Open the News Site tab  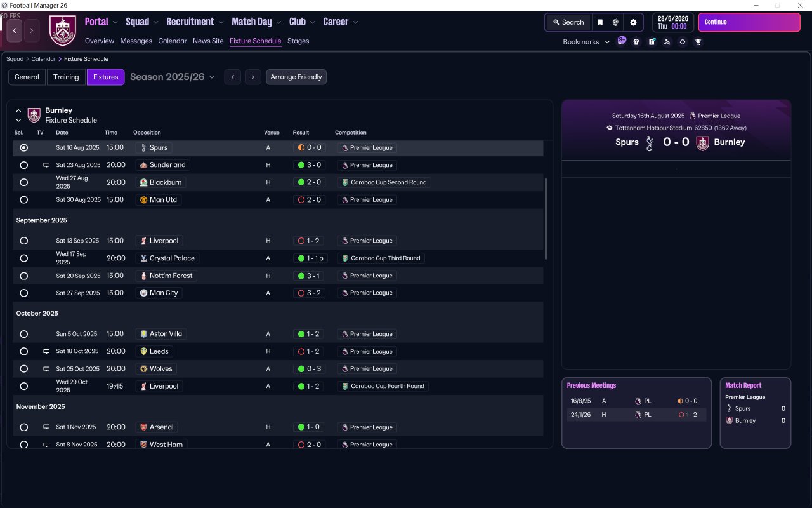pyautogui.click(x=208, y=41)
